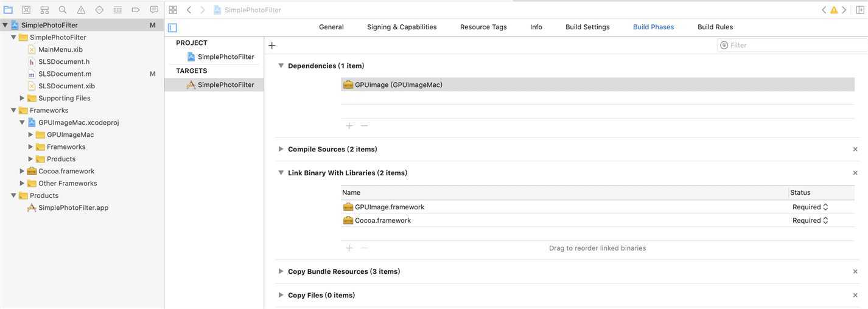
Task: Open the Breakpoint navigator
Action: tap(136, 10)
